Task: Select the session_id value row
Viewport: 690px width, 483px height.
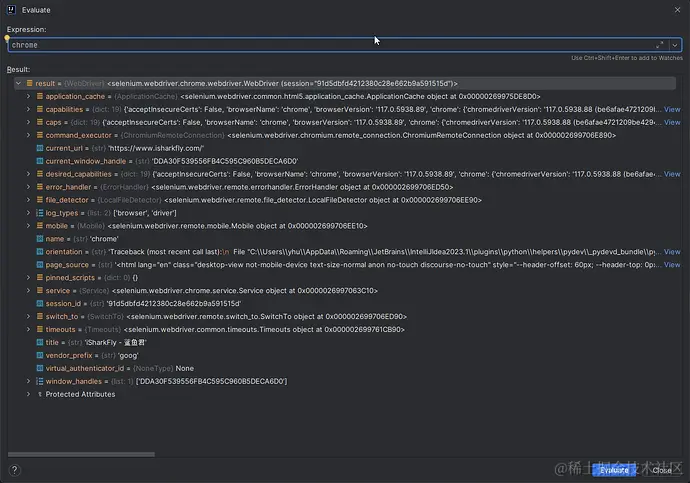Action: point(345,304)
